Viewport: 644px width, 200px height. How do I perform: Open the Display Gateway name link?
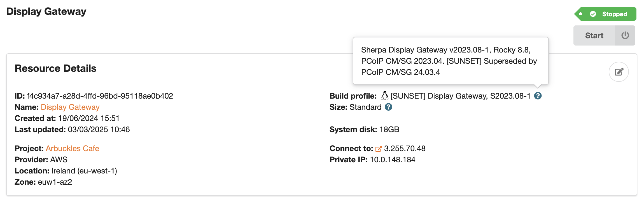click(70, 107)
